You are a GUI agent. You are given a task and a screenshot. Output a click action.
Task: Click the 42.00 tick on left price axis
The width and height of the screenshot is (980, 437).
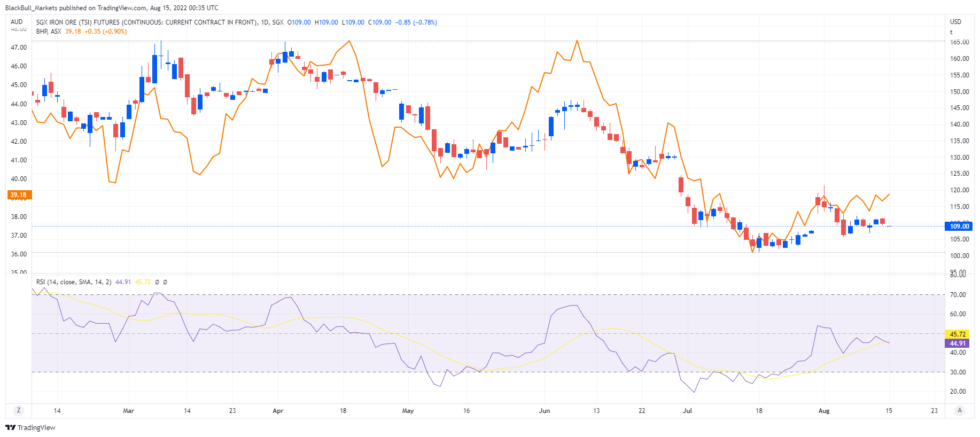pos(19,142)
